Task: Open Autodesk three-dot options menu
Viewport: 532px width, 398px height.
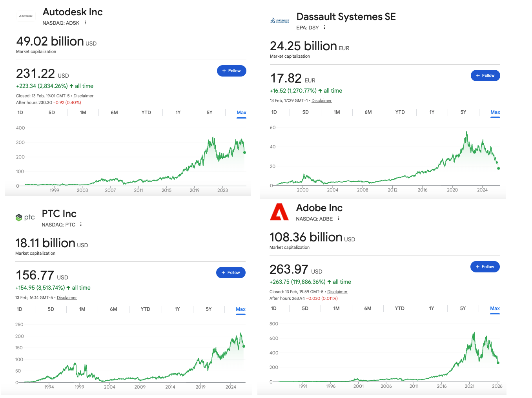Action: (x=85, y=23)
